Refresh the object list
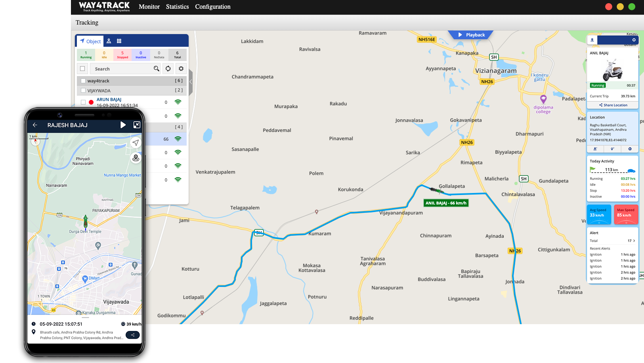This screenshot has width=644, height=363. tap(168, 69)
